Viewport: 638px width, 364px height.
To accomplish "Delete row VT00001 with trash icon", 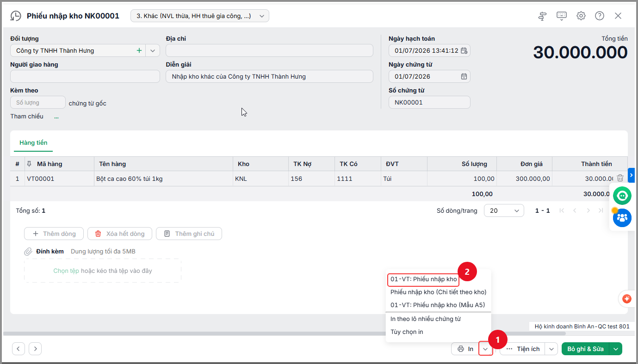I will coord(620,178).
